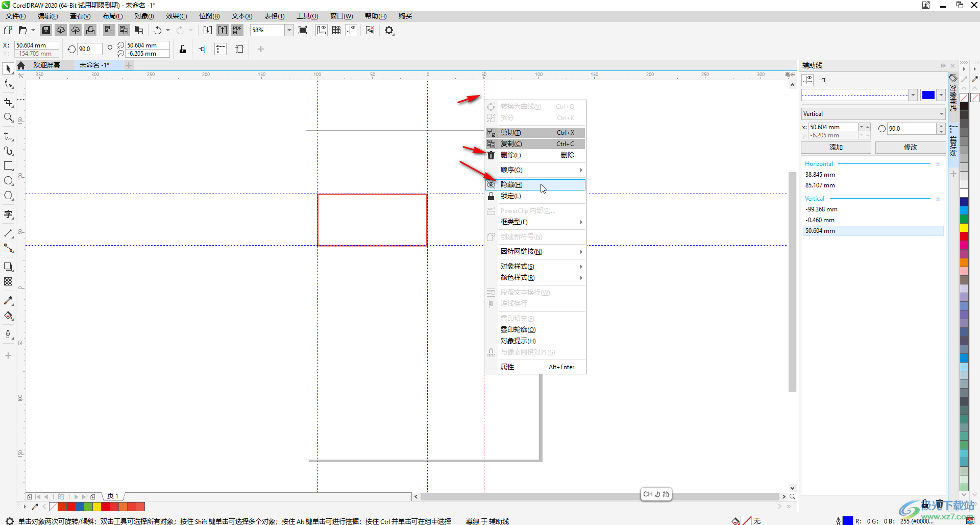Viewport: 980px width, 525px height.
Task: Click the 添加 button in guidelines panel
Action: tap(836, 147)
